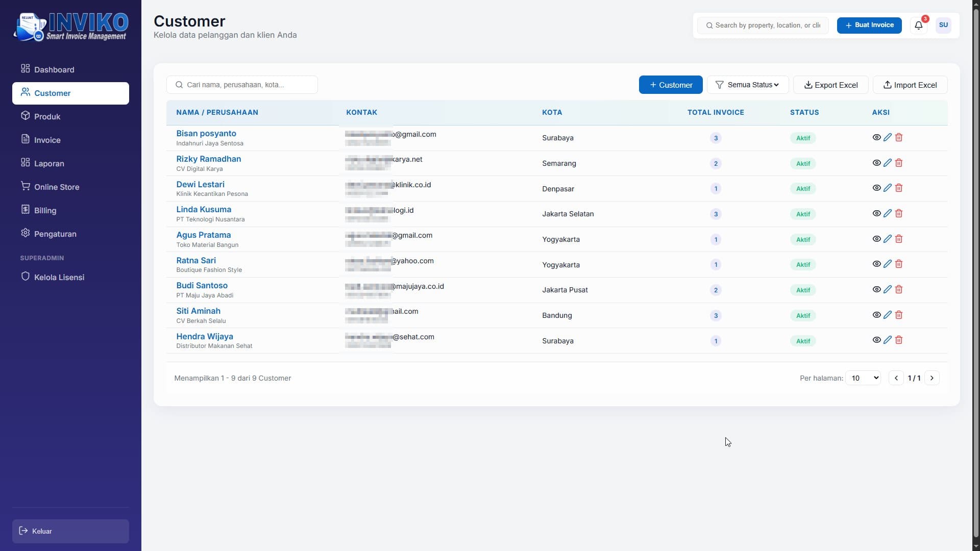
Task: Focus the top search by property field
Action: click(x=763, y=25)
